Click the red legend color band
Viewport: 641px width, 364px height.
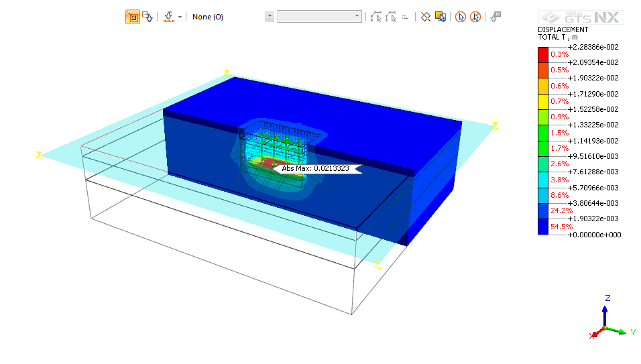tap(542, 54)
